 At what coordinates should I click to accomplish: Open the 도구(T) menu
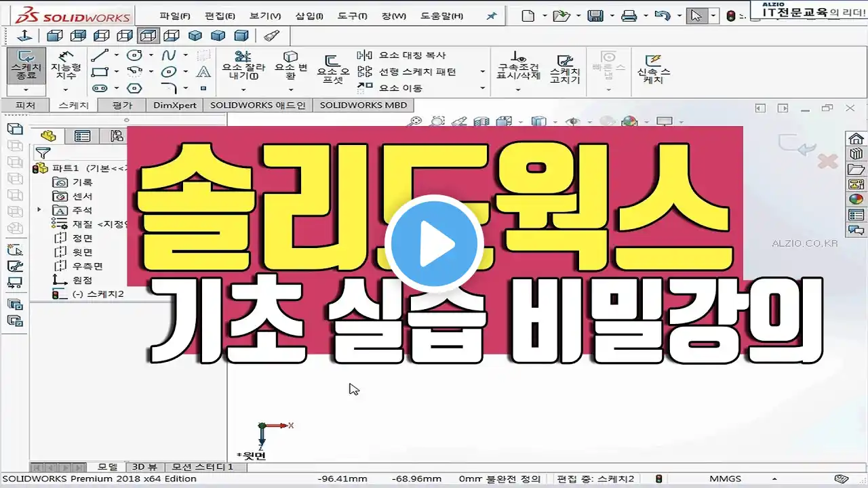(352, 16)
